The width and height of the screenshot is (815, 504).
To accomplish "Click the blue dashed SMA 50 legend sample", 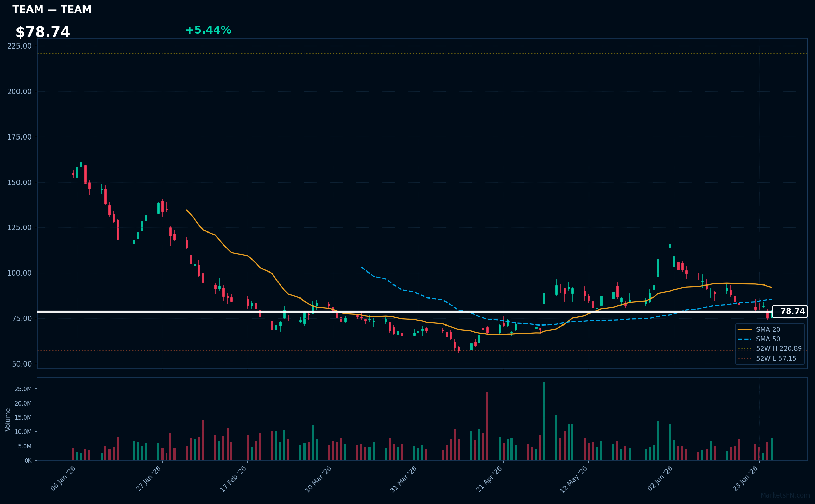I will 745,339.
